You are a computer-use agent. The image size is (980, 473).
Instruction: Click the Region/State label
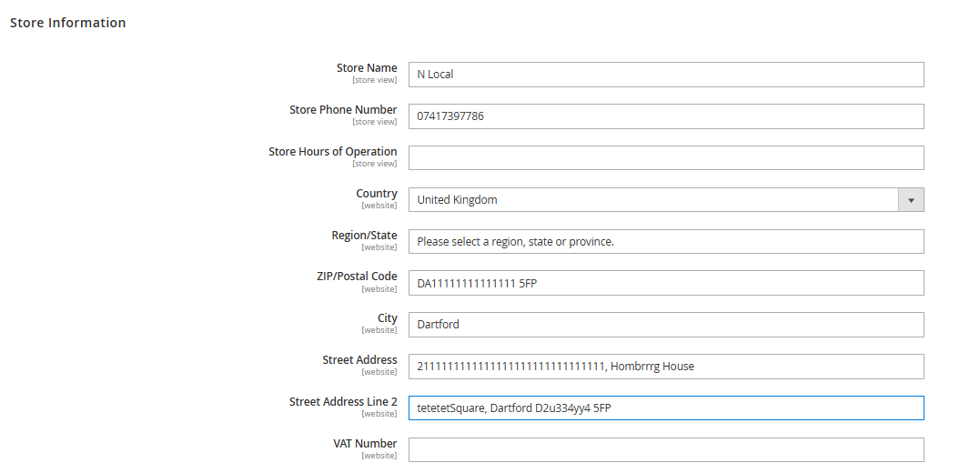coord(364,236)
